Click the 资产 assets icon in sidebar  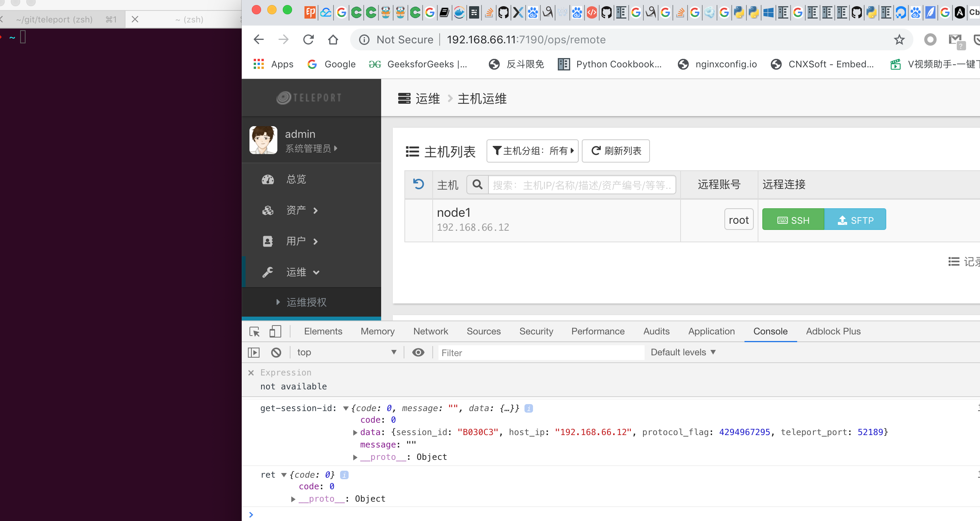tap(268, 210)
